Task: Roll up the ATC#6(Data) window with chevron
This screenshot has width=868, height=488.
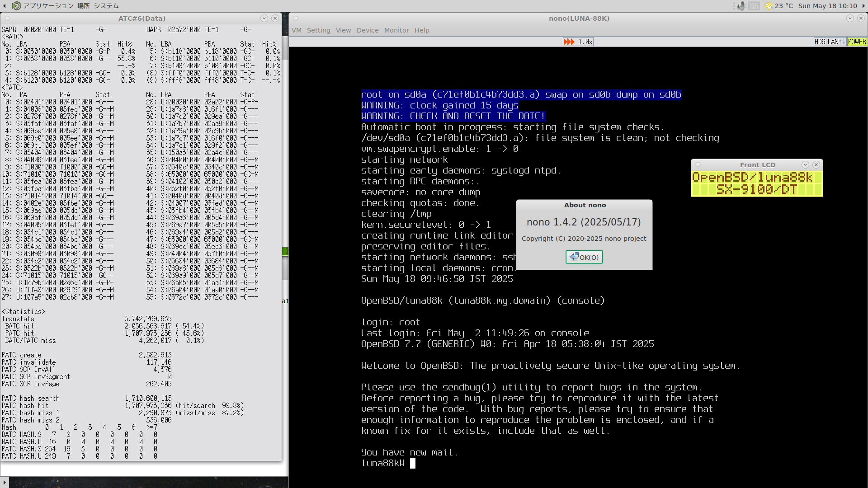Action: click(x=264, y=19)
